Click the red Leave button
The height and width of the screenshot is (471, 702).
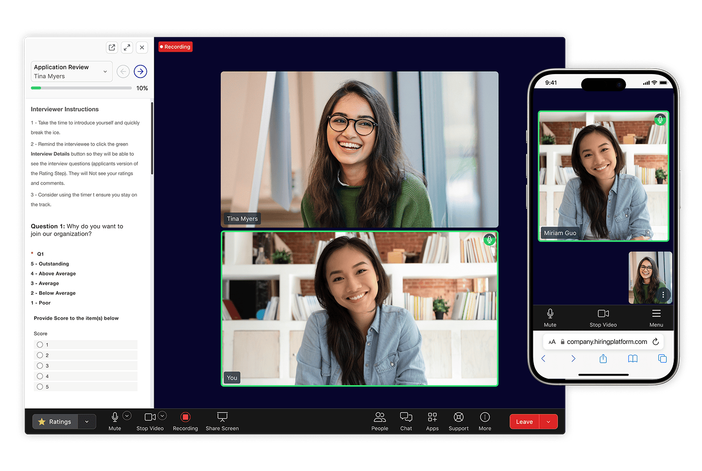(x=524, y=422)
